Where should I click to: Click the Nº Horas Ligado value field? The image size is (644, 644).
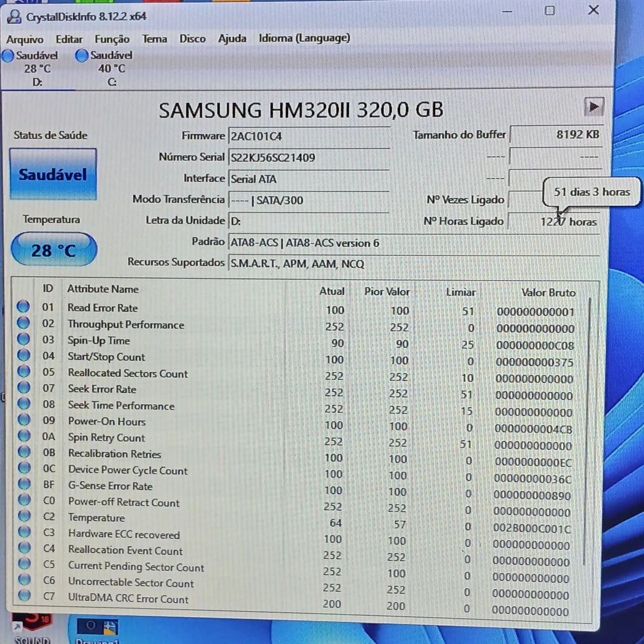point(555,221)
